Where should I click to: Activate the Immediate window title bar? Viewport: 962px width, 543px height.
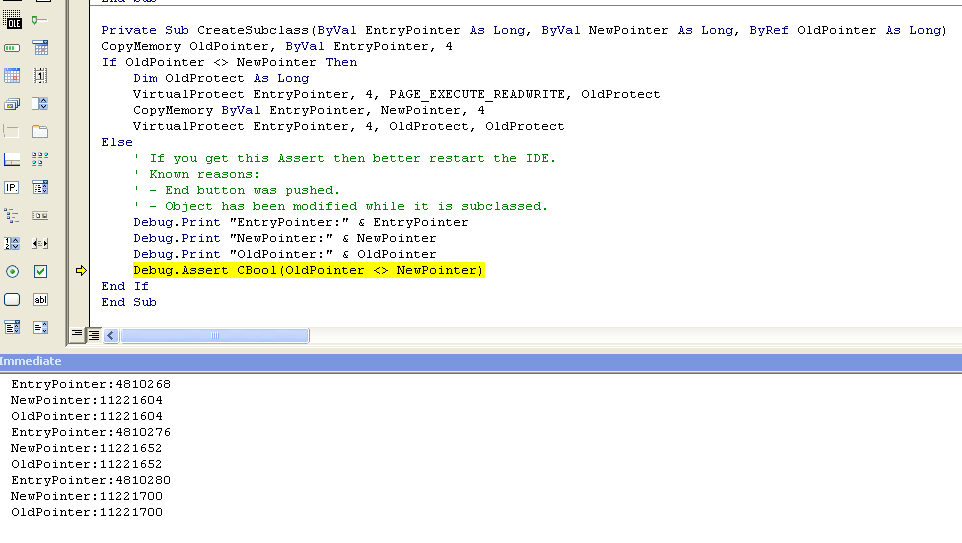[x=481, y=361]
